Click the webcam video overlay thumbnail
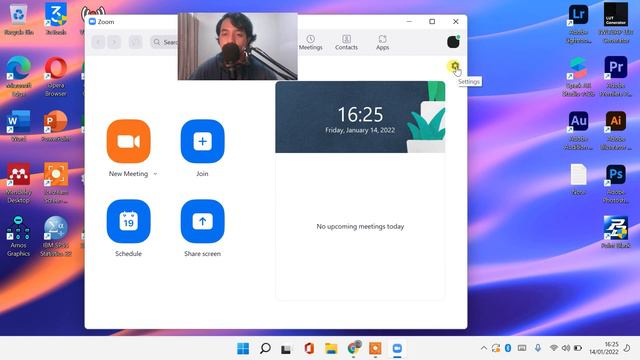The image size is (640, 360). click(x=238, y=46)
